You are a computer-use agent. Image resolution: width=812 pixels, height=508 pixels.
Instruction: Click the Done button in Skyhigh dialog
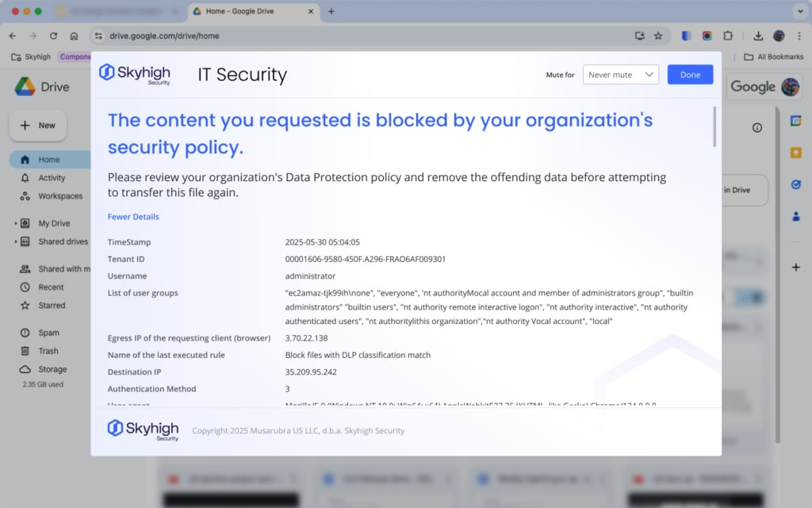point(690,75)
